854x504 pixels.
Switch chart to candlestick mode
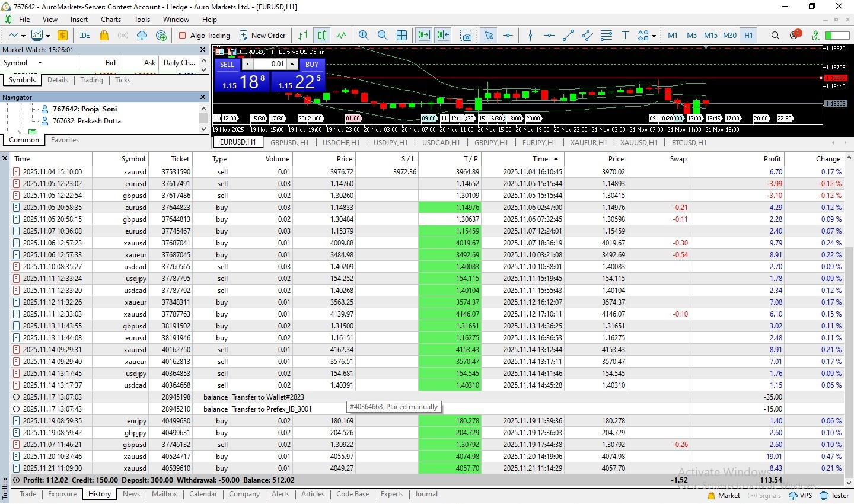click(x=322, y=36)
